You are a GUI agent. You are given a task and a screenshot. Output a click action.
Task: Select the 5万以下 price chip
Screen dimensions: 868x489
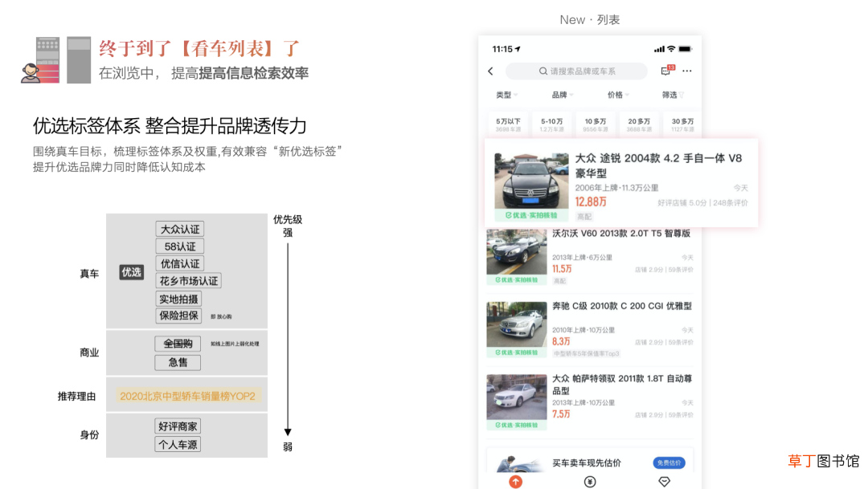508,124
